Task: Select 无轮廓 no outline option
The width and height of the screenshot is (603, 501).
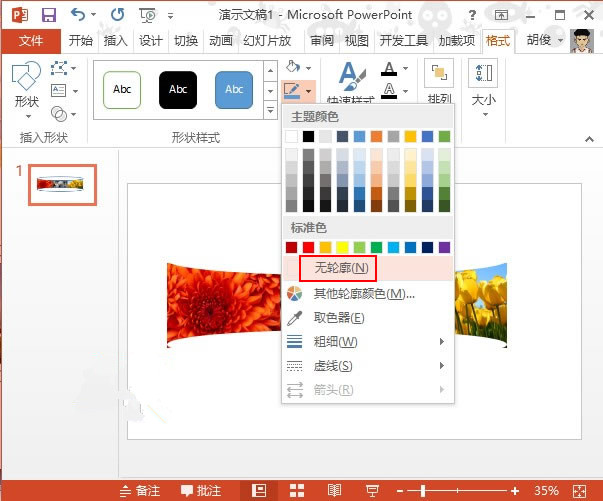Action: 340,268
